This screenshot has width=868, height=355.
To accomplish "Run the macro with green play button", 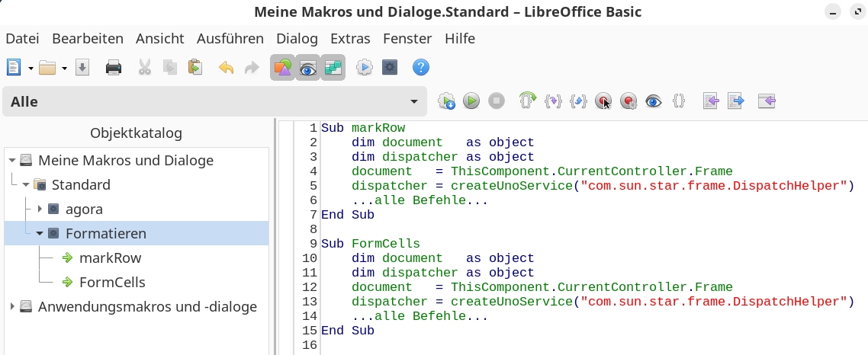I will [471, 101].
